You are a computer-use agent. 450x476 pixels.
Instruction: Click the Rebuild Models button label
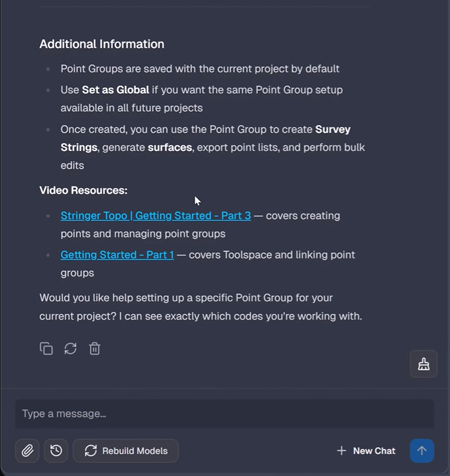coord(135,451)
